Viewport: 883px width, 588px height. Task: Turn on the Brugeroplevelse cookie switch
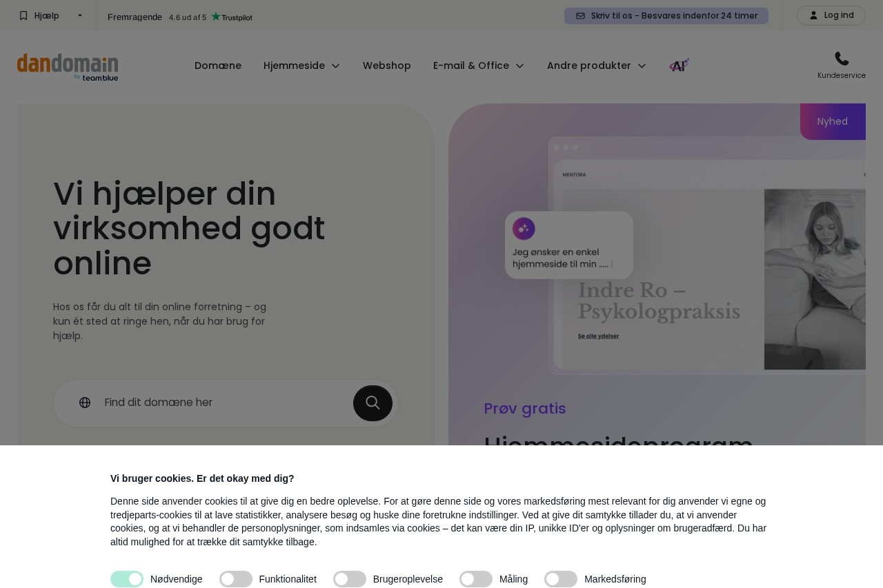350,579
